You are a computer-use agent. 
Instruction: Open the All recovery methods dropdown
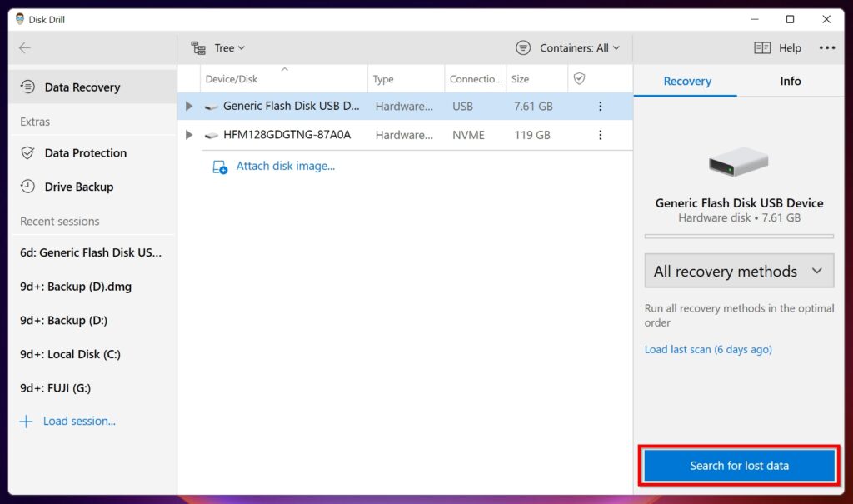738,271
